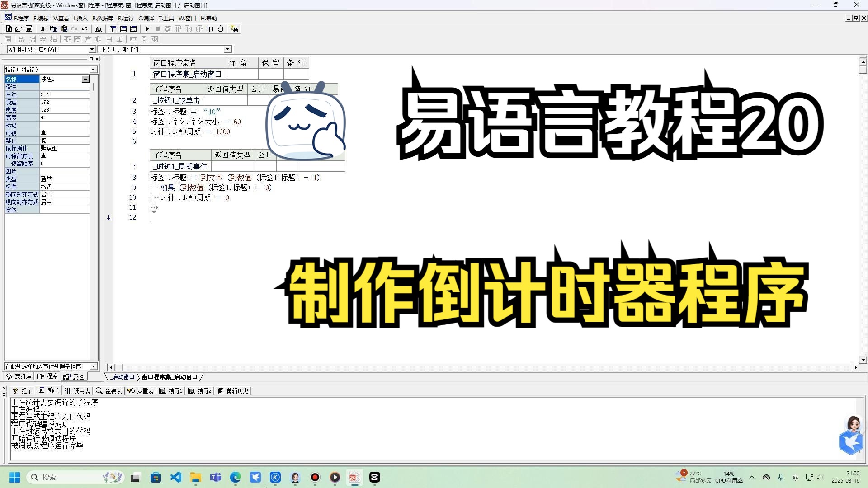Toggle the combined panel layout icon
The width and height of the screenshot is (868, 488).
click(133, 29)
